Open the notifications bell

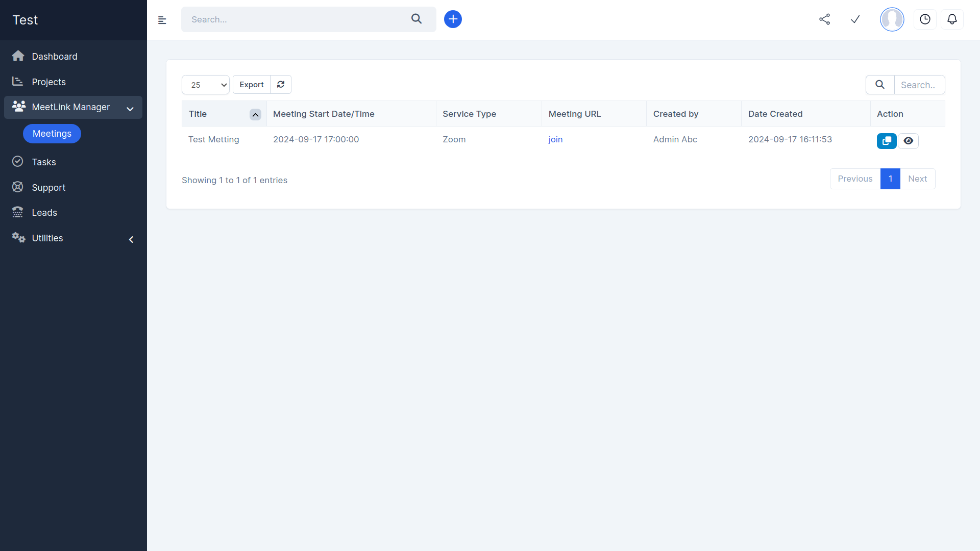pyautogui.click(x=952, y=19)
